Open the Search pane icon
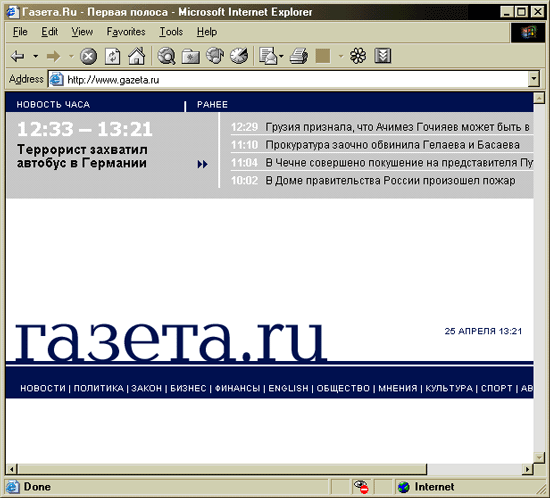The image size is (550, 498). [166, 56]
